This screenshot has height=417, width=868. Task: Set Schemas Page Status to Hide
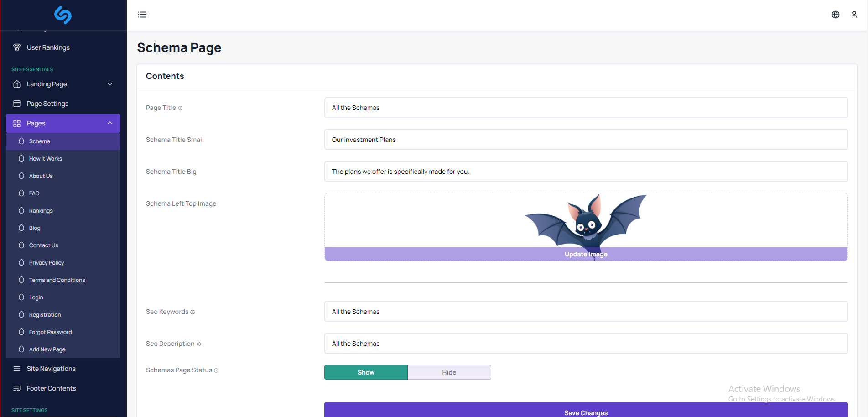pyautogui.click(x=449, y=372)
